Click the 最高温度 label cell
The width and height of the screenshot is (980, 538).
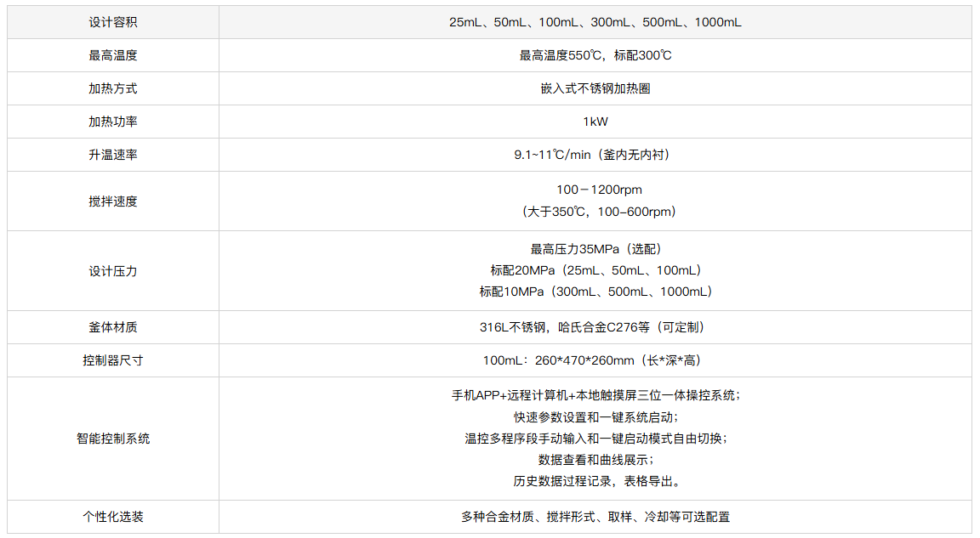pos(112,55)
